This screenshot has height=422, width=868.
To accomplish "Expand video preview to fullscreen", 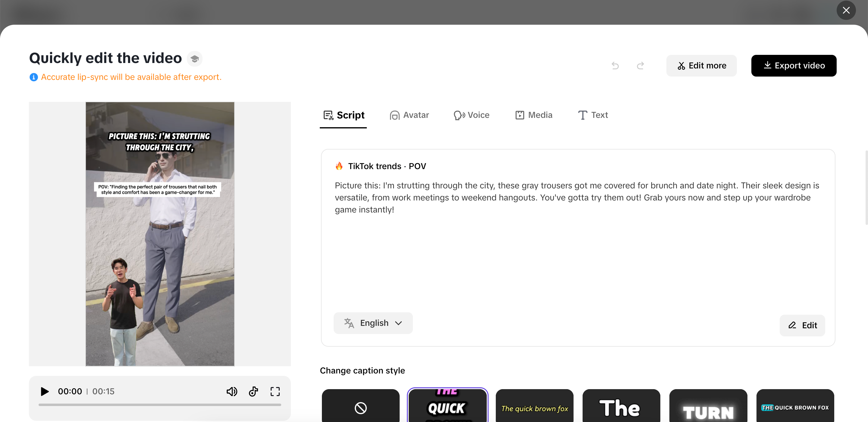I will pos(275,391).
